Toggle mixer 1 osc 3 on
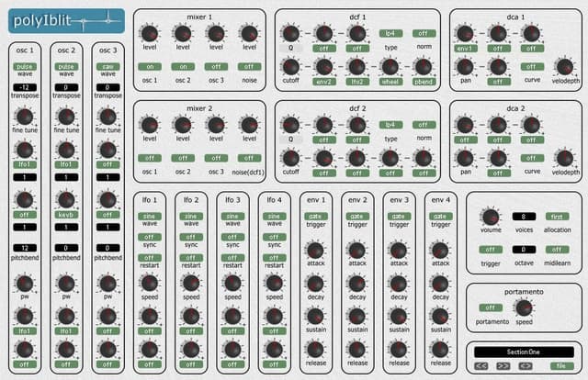The image size is (588, 380). [215, 66]
